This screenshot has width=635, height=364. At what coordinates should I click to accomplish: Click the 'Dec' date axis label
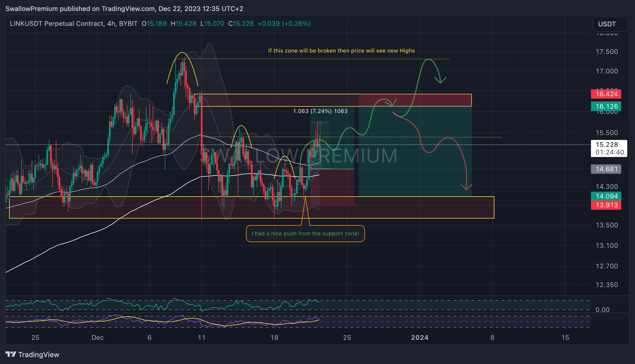(x=98, y=338)
